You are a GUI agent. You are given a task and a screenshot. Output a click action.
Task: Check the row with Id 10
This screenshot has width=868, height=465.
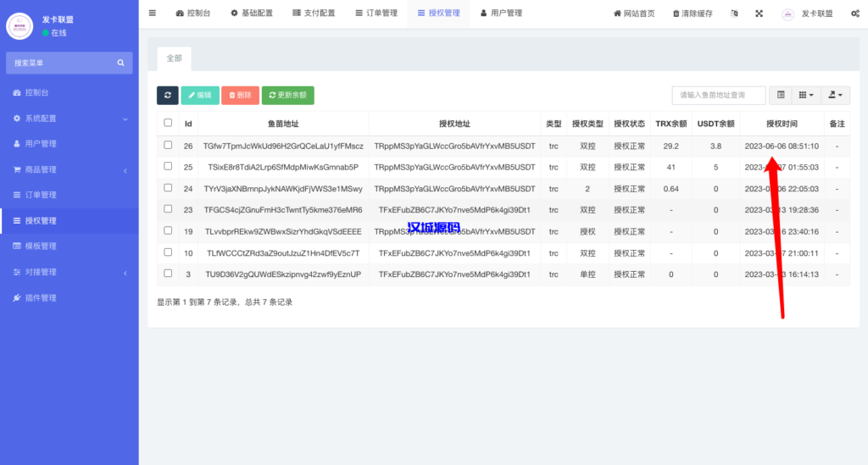168,252
